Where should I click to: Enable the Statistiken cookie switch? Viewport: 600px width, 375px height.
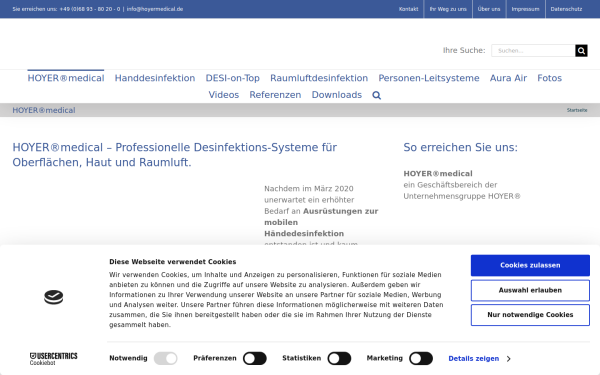339,359
